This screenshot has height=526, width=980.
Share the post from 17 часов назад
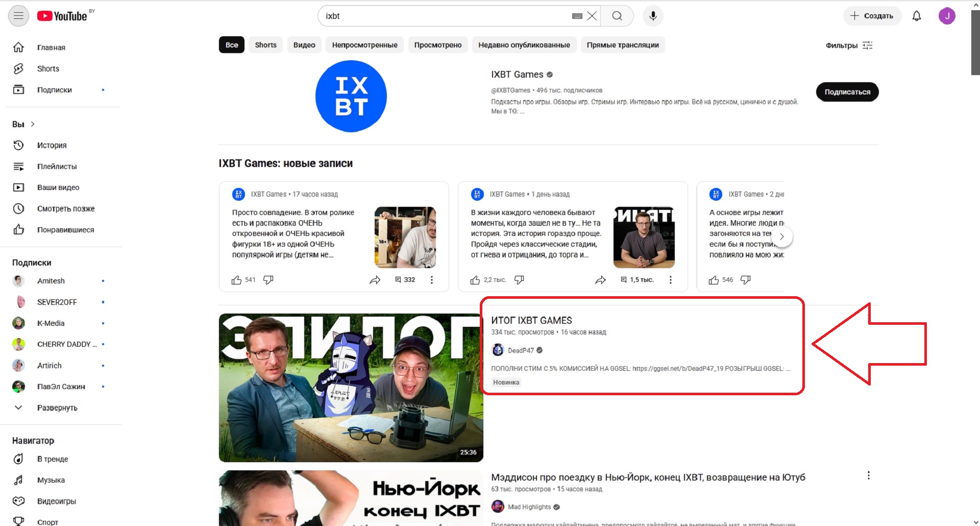[375, 280]
